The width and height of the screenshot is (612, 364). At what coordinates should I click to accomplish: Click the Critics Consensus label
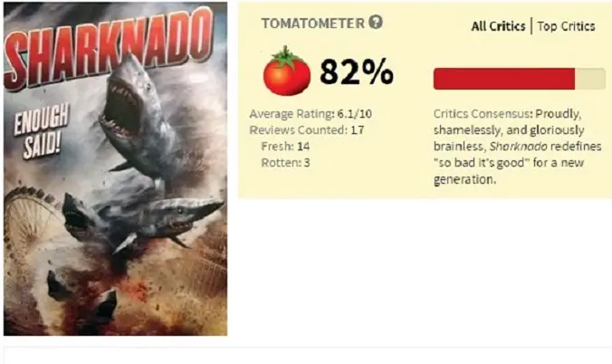click(x=482, y=115)
